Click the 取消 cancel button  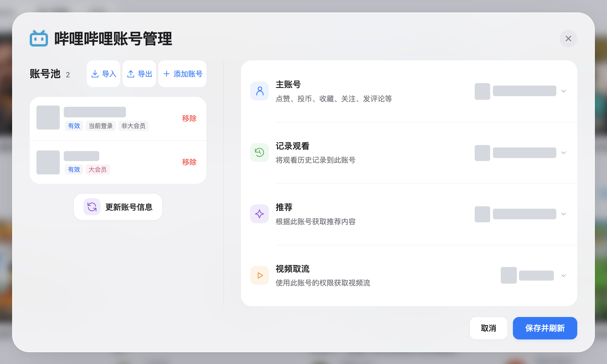point(488,328)
